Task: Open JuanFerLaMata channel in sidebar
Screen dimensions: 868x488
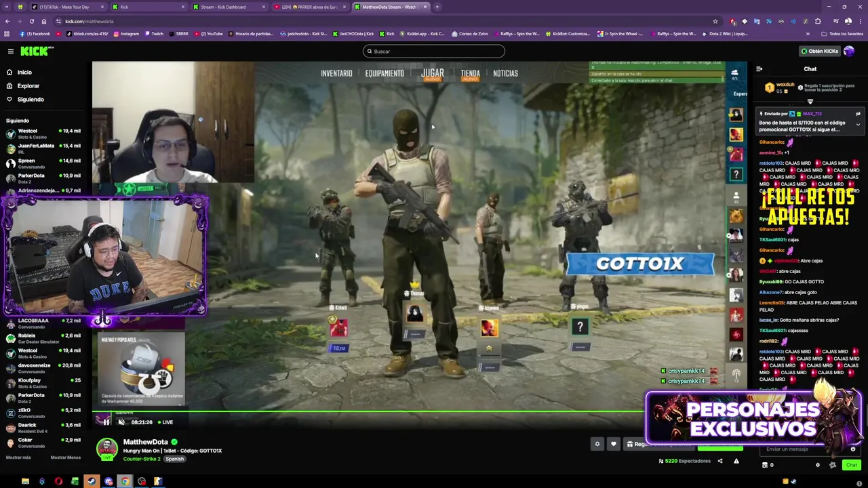Action: click(x=43, y=148)
